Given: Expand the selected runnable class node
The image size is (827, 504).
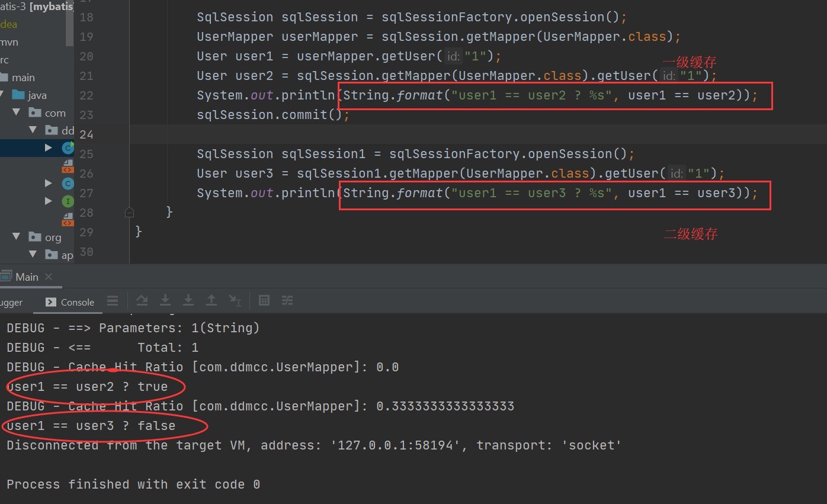Looking at the screenshot, I should [49, 147].
